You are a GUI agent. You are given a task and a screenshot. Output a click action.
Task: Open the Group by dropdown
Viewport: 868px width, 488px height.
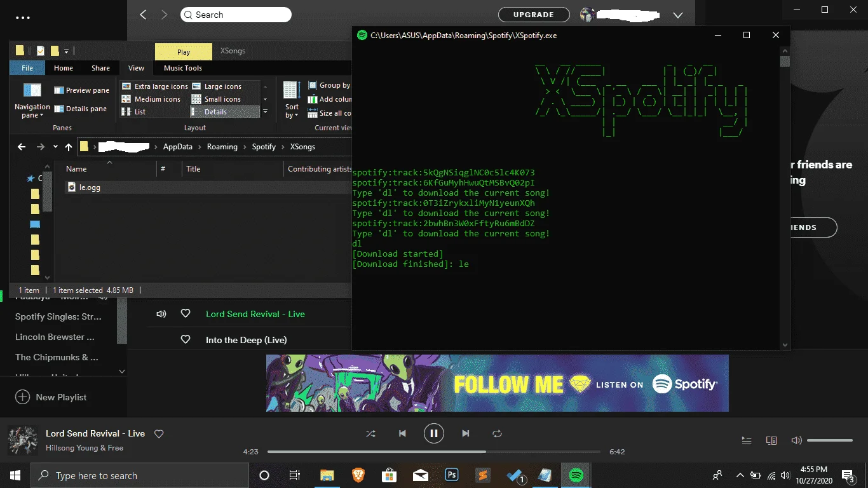(x=329, y=85)
